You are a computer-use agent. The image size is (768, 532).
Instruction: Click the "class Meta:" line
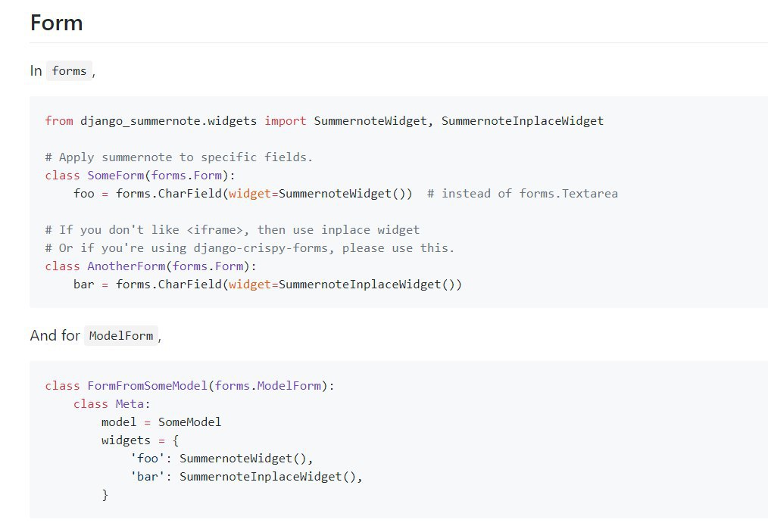[111, 404]
